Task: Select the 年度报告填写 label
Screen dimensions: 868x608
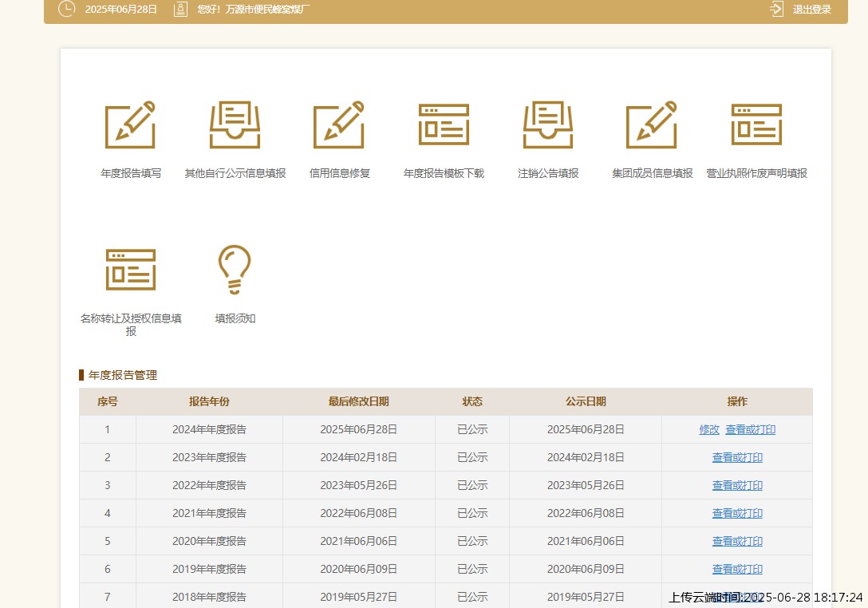Action: click(131, 173)
